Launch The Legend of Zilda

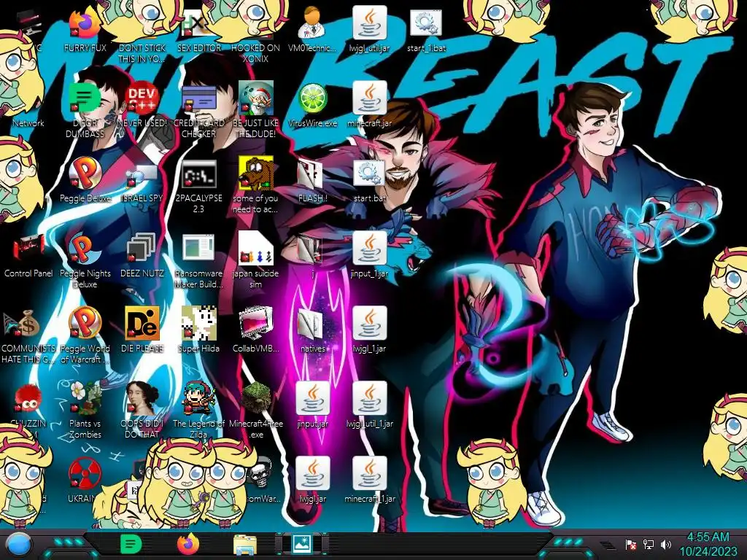198,398
